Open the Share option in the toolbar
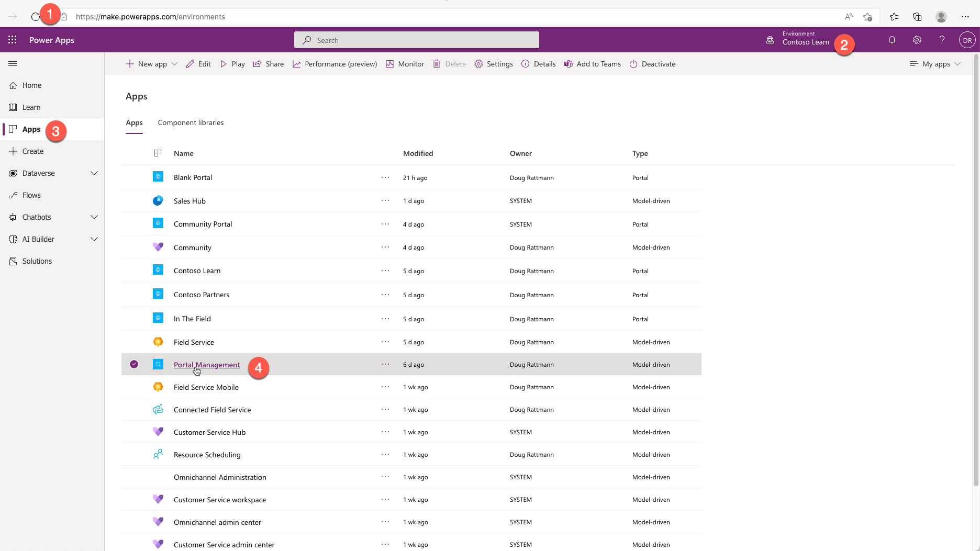This screenshot has height=551, width=980. (268, 64)
